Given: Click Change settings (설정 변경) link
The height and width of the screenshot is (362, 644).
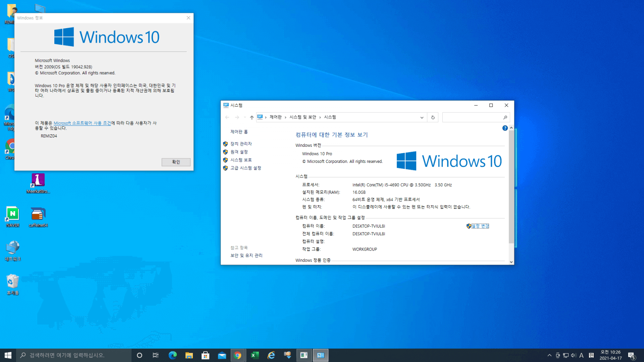Looking at the screenshot, I should (480, 226).
